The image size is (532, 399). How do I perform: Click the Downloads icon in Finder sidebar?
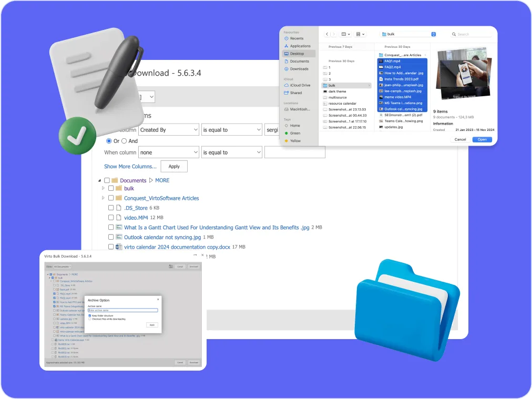[286, 68]
